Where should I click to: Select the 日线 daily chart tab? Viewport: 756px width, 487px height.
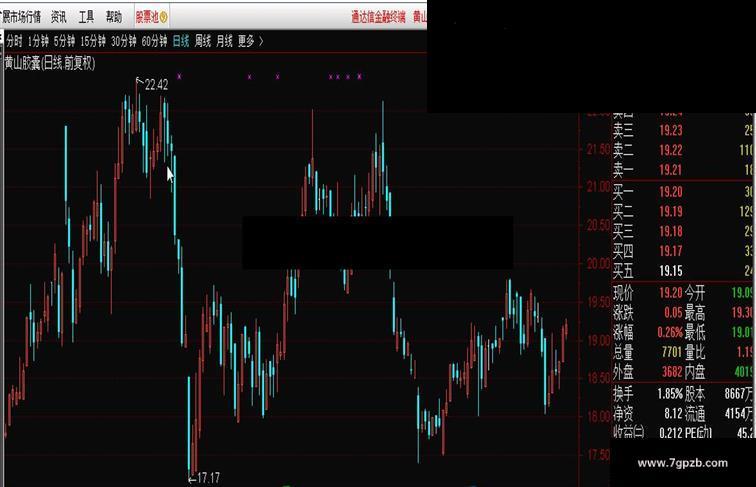(x=181, y=41)
